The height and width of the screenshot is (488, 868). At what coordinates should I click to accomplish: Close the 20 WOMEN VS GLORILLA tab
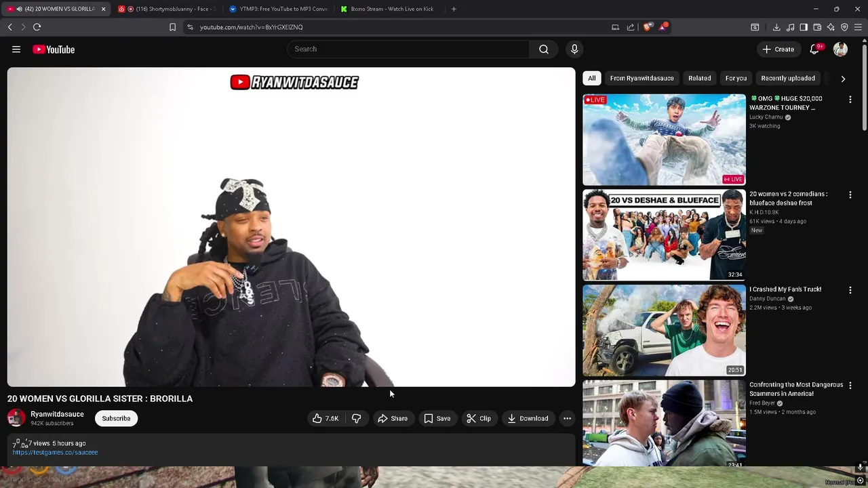103,9
